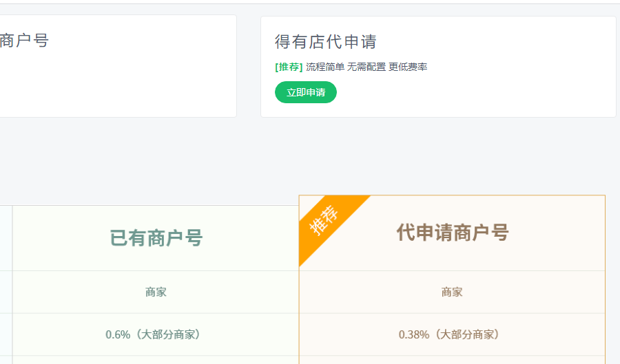Viewport: 620px width, 364px height.
Task: Click 商家 under the 已有商户号 column
Action: [156, 292]
